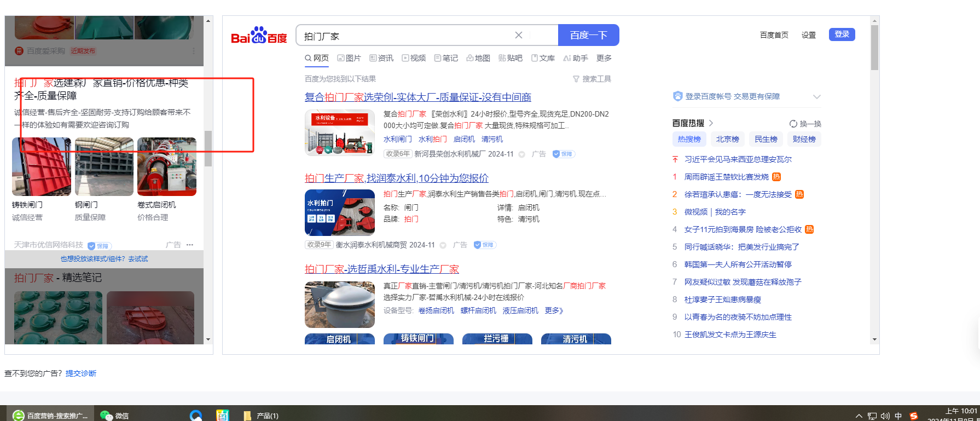Click the 铸铁闸门 image in the left ad preview

[x=42, y=166]
